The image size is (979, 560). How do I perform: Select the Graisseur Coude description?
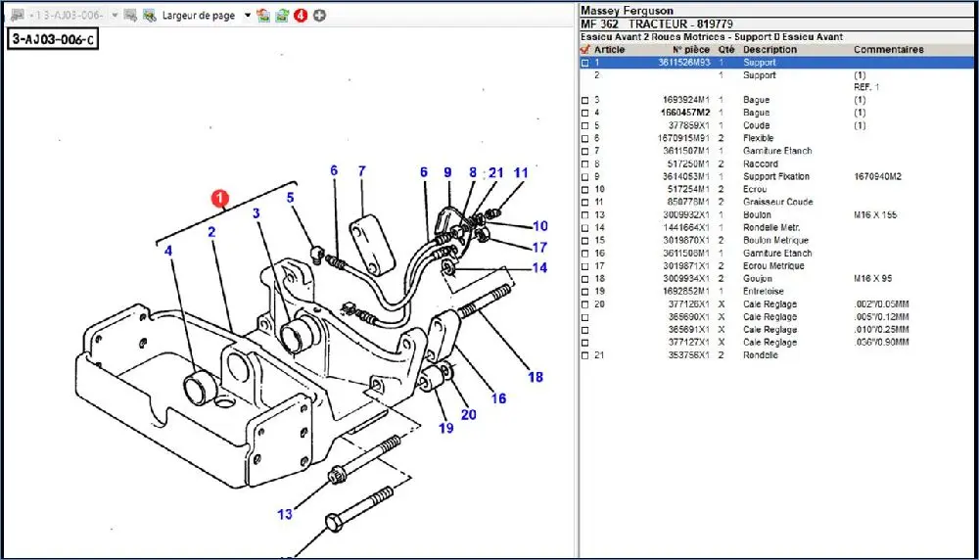point(778,202)
